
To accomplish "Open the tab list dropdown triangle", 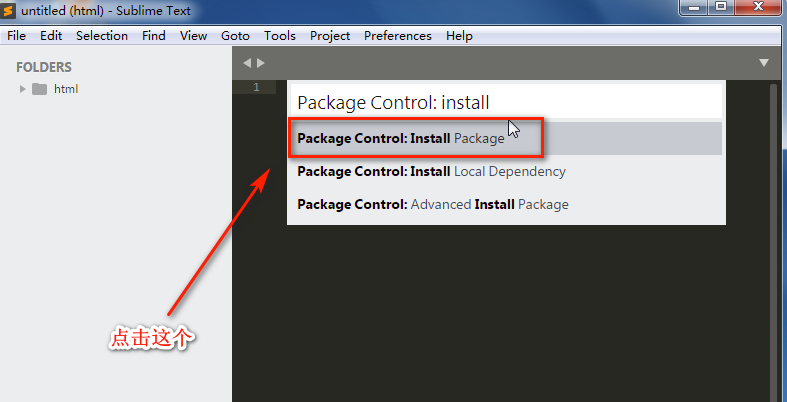I will (x=764, y=63).
